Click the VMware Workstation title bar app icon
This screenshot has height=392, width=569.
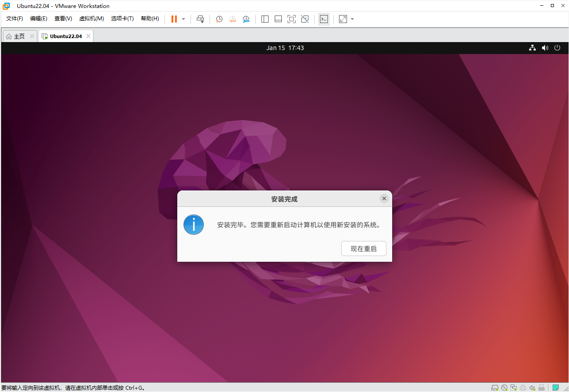coord(6,6)
